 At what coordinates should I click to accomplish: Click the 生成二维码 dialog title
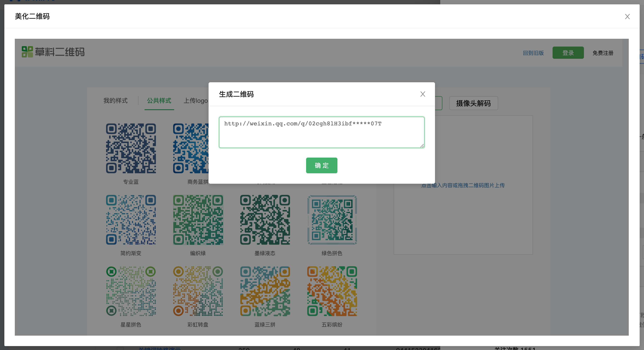pyautogui.click(x=236, y=94)
